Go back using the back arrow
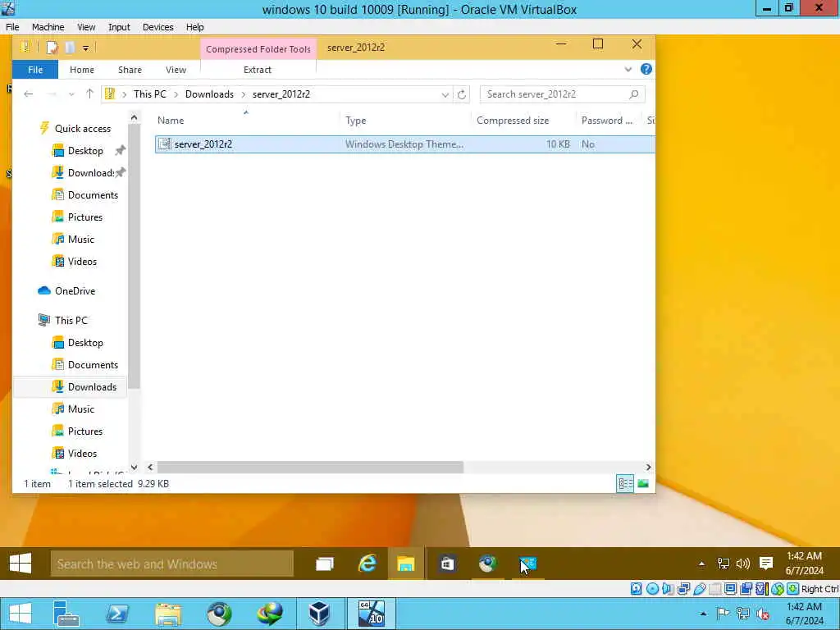 click(29, 94)
